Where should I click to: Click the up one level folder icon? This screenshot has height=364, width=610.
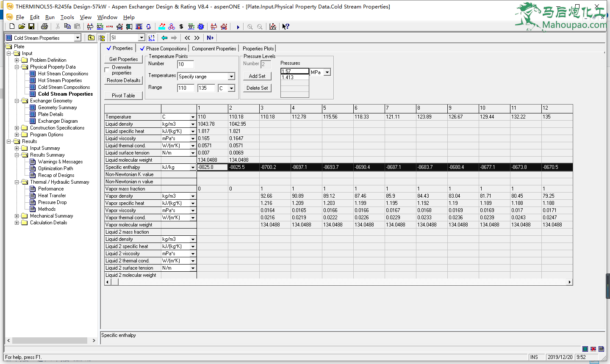pyautogui.click(x=91, y=38)
